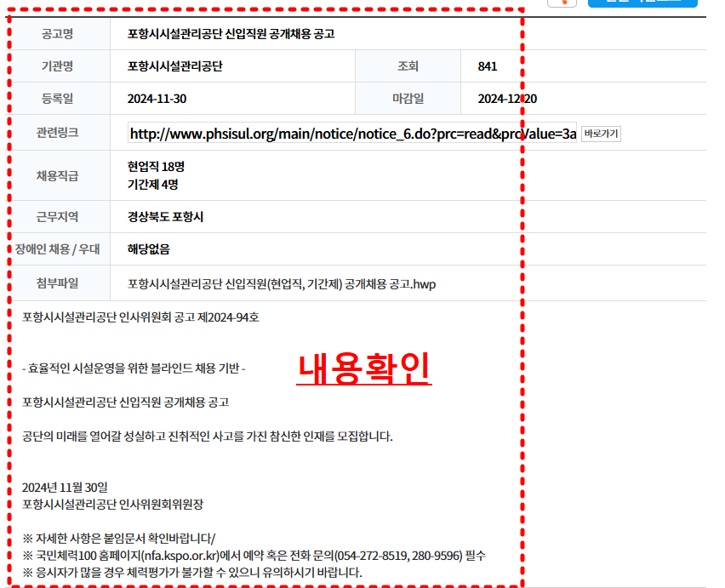
Task: Click the phsisul.org related link URL field
Action: click(352, 133)
